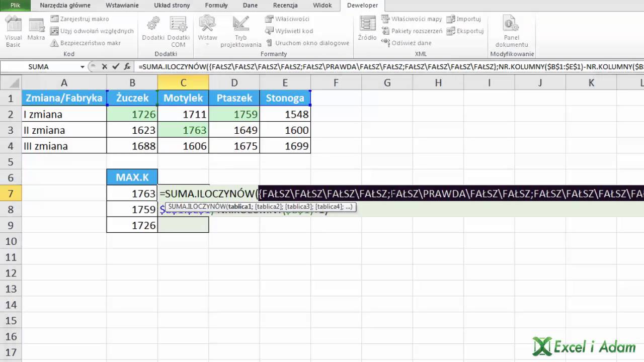
Task: Open Panel dokumentu
Action: [x=512, y=32]
